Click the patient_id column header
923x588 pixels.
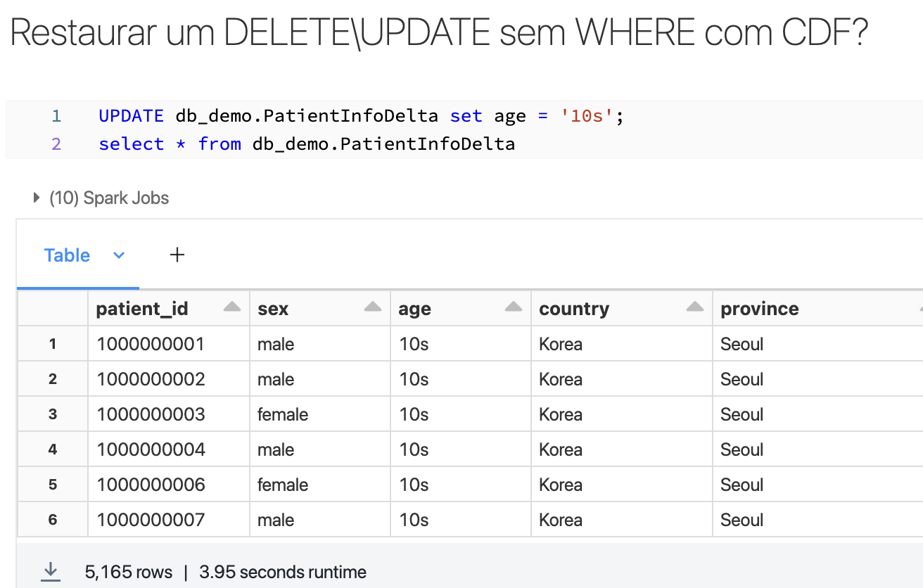tap(169, 309)
